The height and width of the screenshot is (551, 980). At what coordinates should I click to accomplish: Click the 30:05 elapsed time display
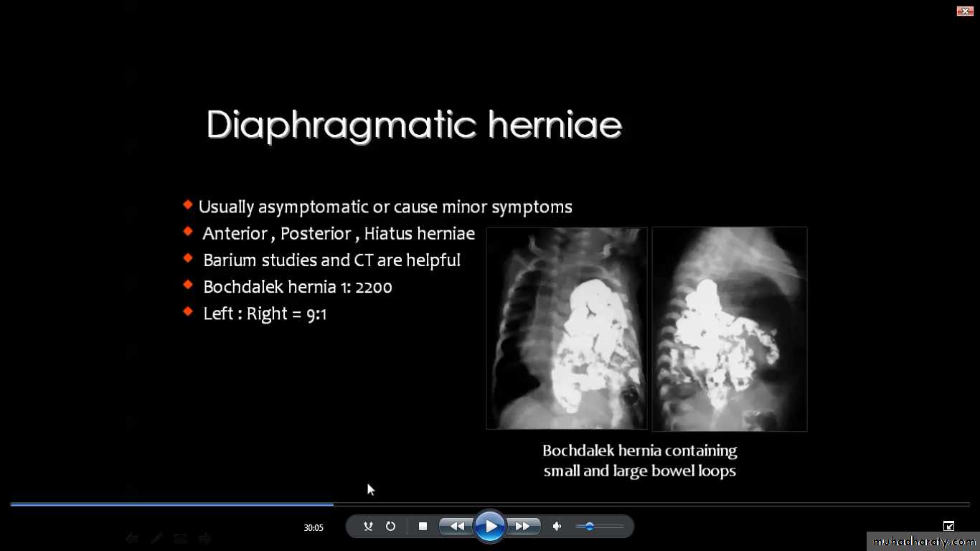point(314,528)
